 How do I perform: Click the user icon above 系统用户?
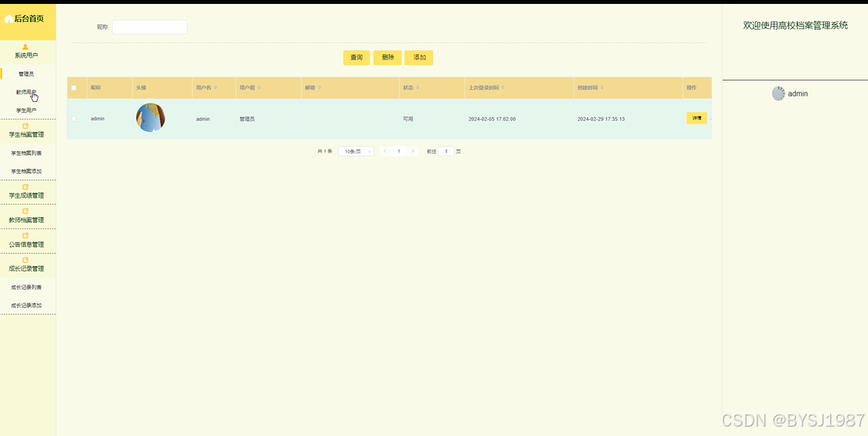click(x=26, y=47)
